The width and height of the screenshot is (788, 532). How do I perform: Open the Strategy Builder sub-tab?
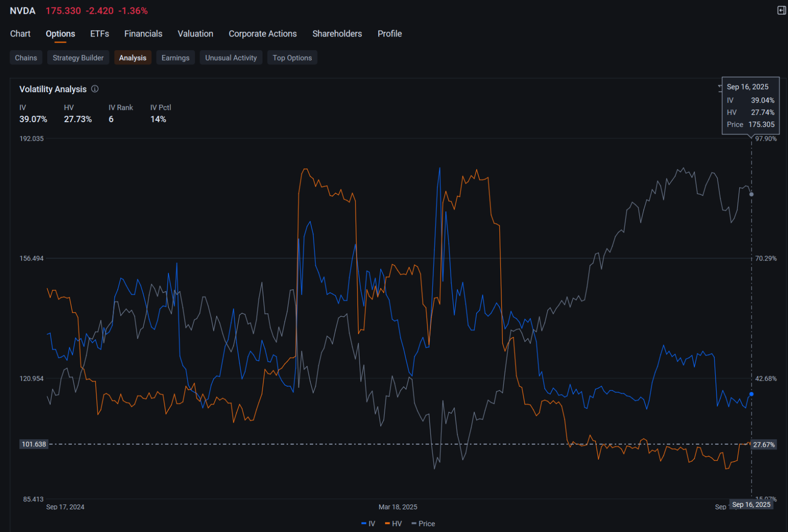pyautogui.click(x=78, y=58)
